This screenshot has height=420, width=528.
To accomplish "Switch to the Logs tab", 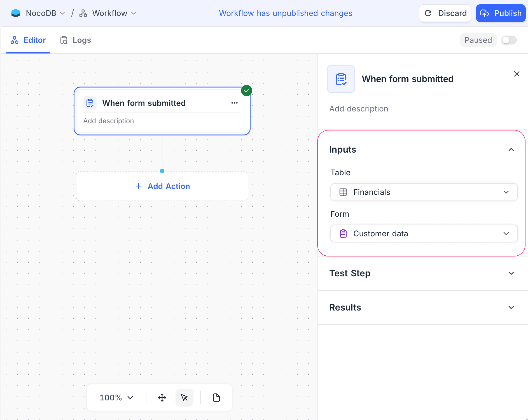I will (75, 40).
